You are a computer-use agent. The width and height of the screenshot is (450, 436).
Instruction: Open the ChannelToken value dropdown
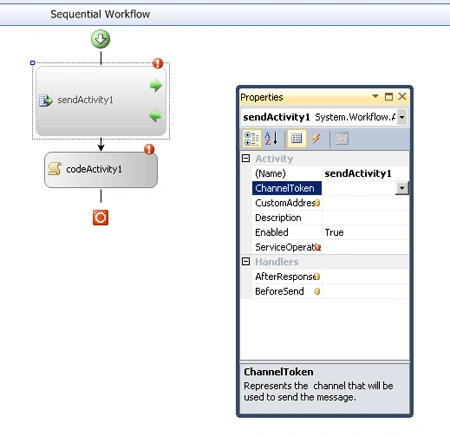pyautogui.click(x=402, y=188)
